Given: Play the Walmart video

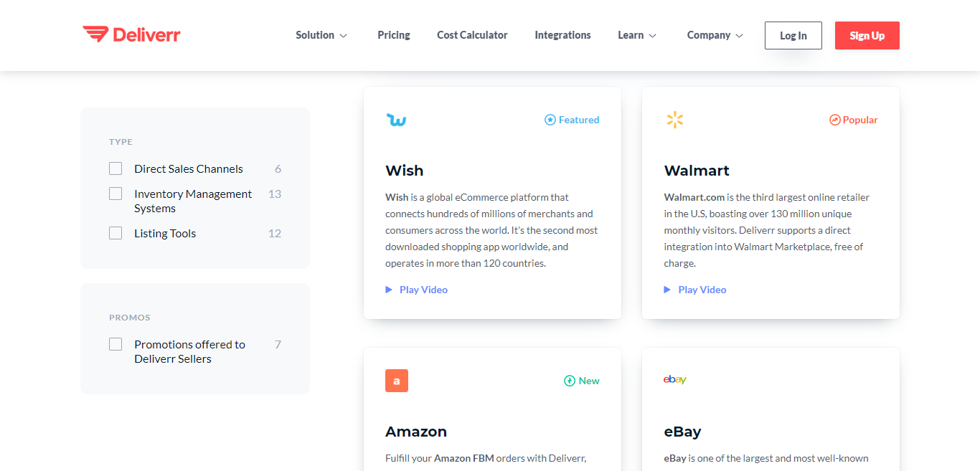Looking at the screenshot, I should pyautogui.click(x=694, y=290).
